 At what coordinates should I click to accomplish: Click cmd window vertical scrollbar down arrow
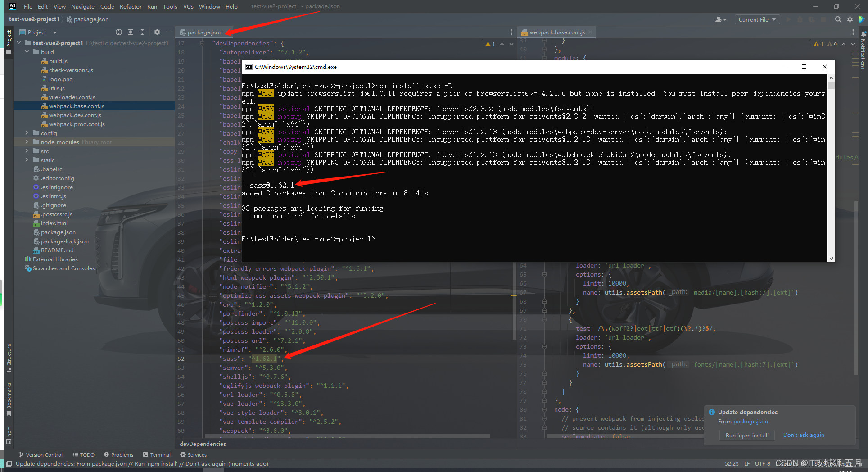coord(831,258)
